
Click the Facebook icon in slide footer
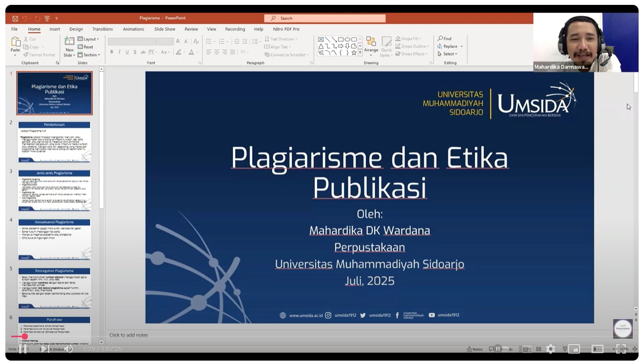(397, 315)
